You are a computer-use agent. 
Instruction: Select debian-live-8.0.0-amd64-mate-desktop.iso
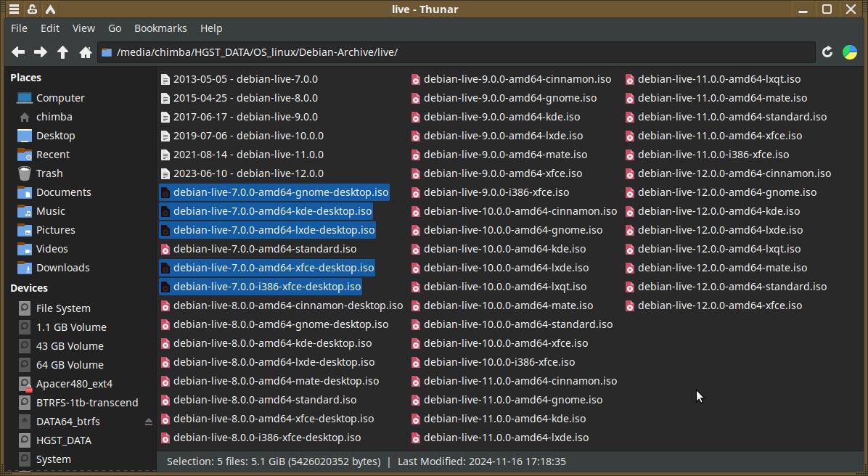269,381
